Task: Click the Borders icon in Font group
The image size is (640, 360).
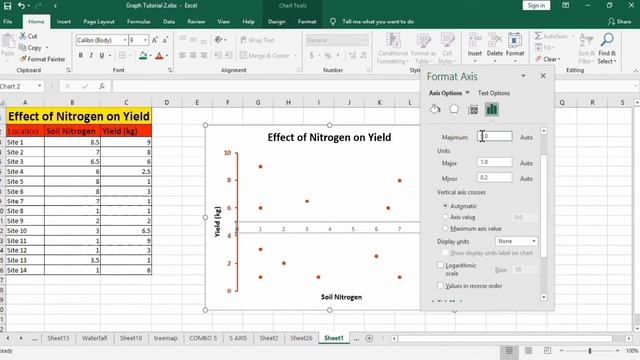Action: pyautogui.click(x=122, y=55)
